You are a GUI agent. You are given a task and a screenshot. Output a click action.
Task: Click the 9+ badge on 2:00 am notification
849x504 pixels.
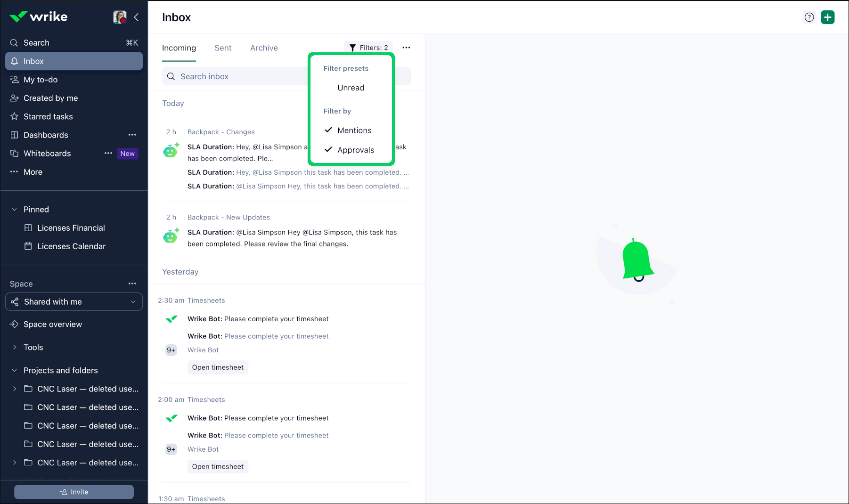click(171, 449)
